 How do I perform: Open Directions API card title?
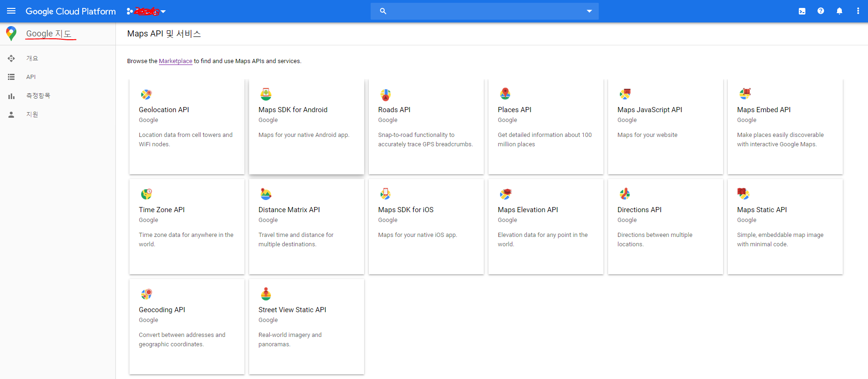pyautogui.click(x=639, y=210)
